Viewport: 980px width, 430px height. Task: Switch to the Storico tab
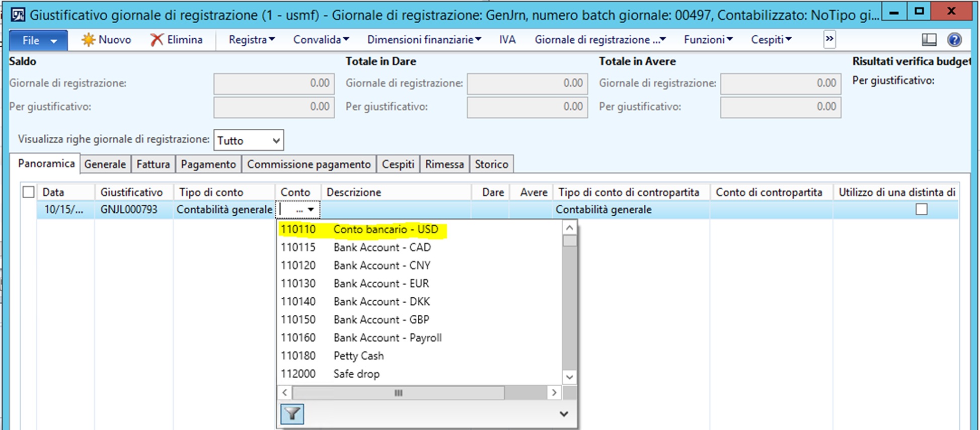click(x=491, y=164)
